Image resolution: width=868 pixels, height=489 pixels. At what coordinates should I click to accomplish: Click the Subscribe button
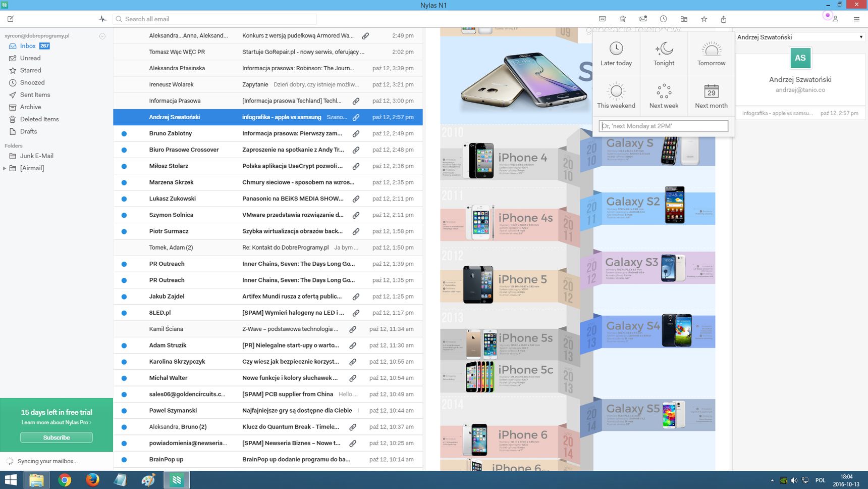(x=57, y=437)
